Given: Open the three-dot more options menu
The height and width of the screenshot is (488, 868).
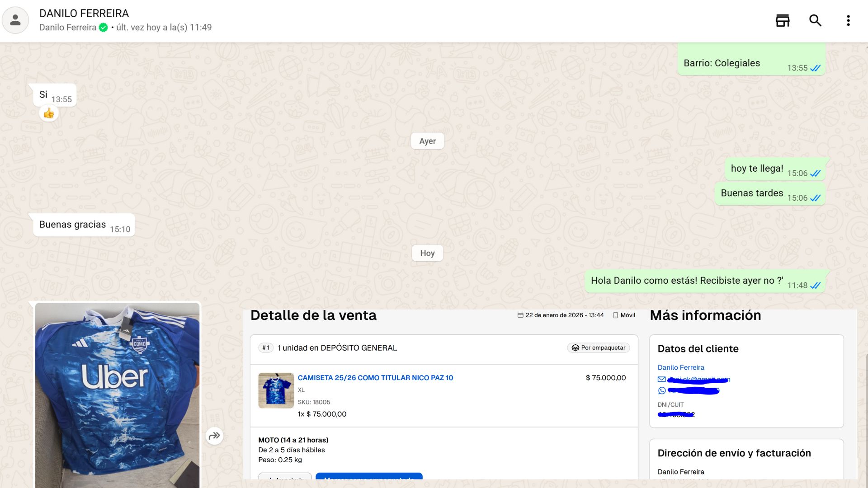Looking at the screenshot, I should (x=848, y=21).
